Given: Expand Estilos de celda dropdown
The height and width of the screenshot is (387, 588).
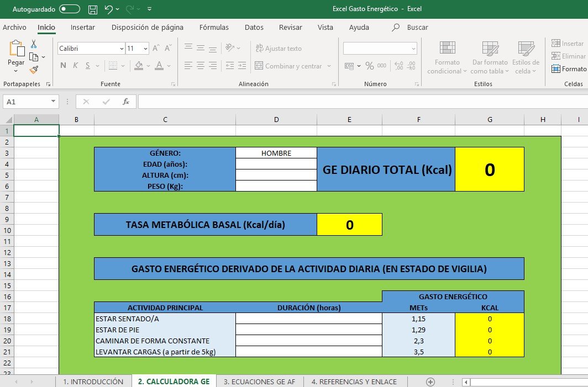Looking at the screenshot, I should tap(534, 71).
